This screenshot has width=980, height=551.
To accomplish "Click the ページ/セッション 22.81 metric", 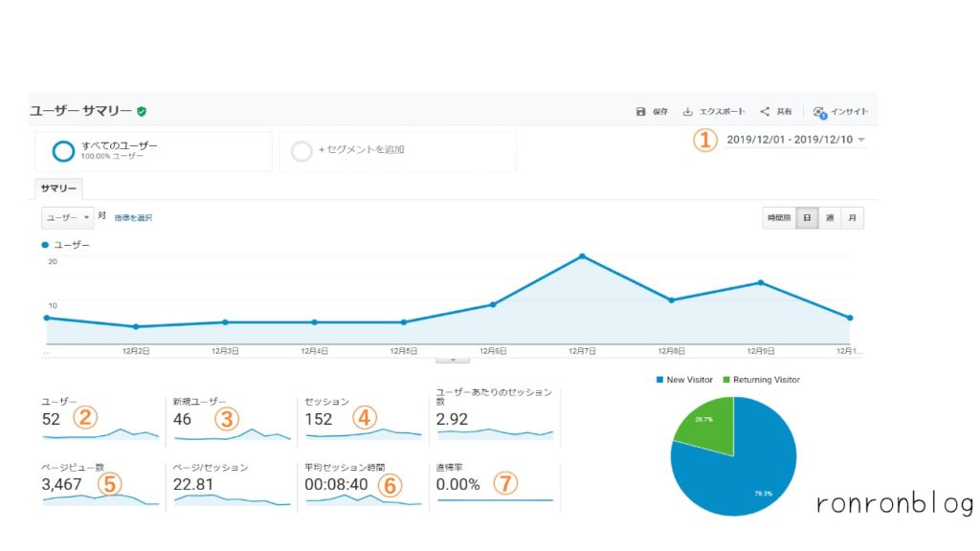I will [232, 485].
